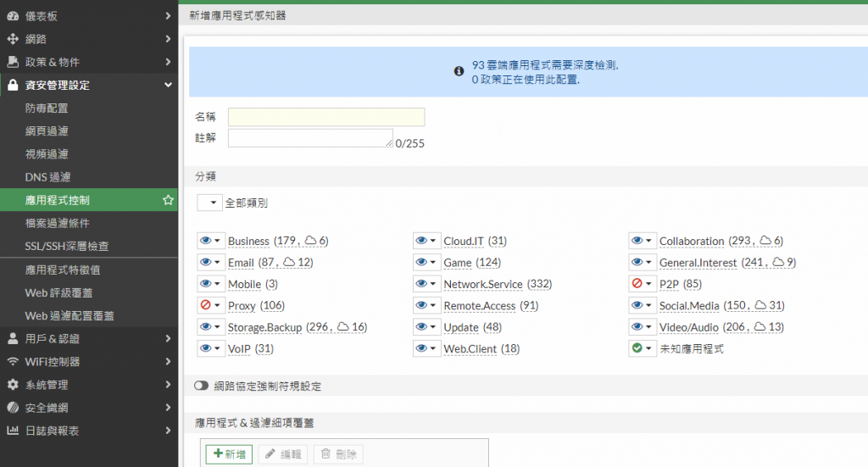The height and width of the screenshot is (467, 868).
Task: Click the 新增 button under override section
Action: [229, 454]
